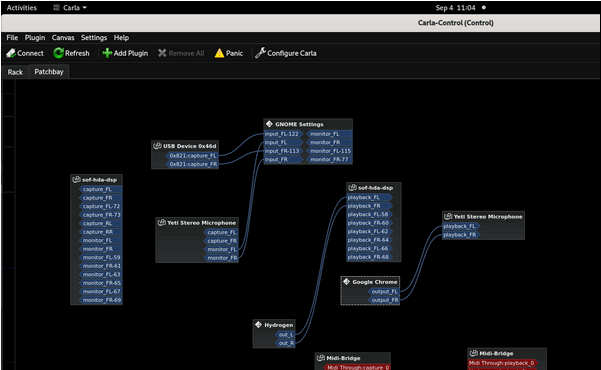Viewport: 601px width, 370px height.
Task: Select Google Chrome output_FR port
Action: click(x=384, y=300)
